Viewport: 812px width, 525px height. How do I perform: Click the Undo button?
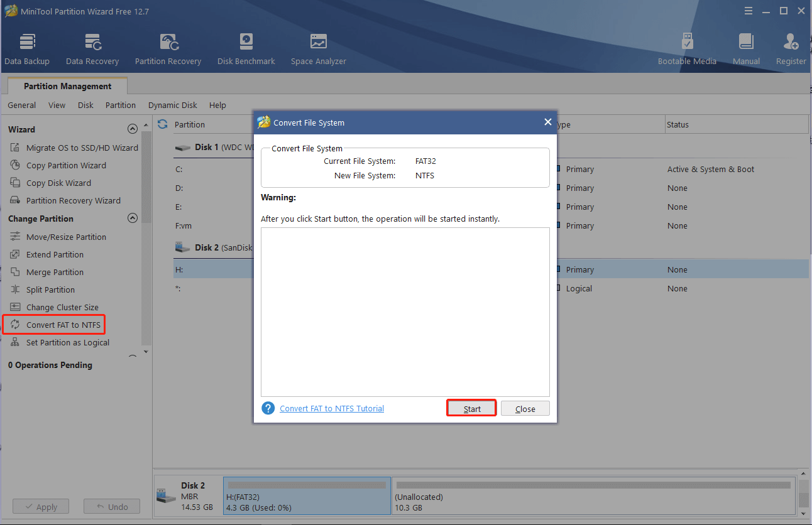coord(112,507)
